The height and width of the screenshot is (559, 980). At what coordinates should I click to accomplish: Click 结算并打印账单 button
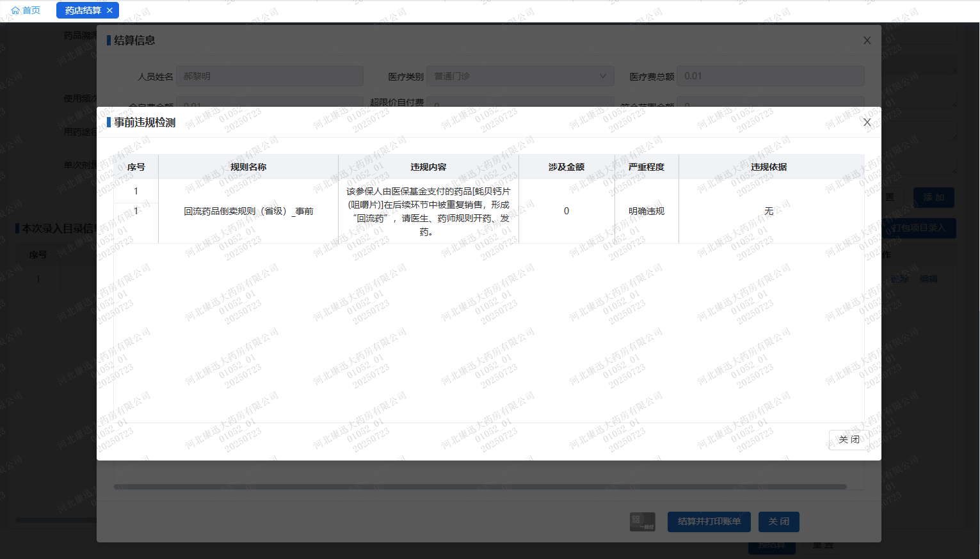(x=709, y=521)
